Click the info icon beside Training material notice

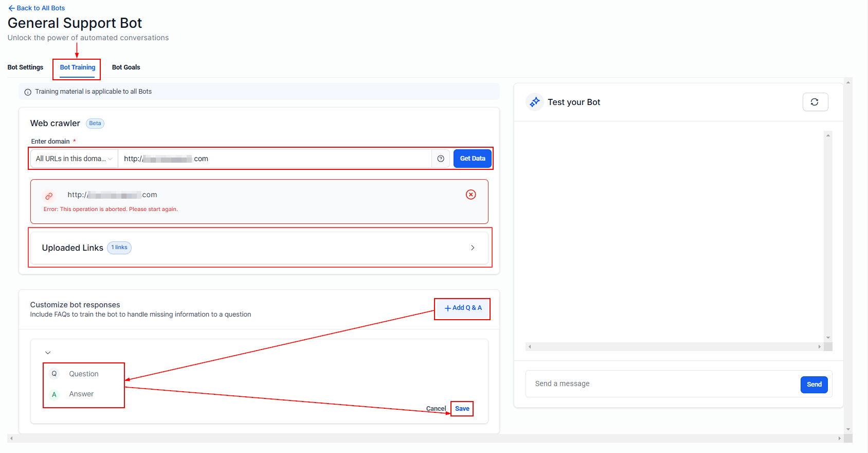28,92
